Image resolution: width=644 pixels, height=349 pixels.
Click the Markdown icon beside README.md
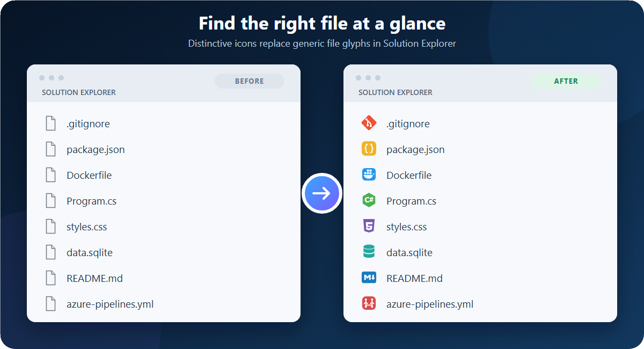tap(369, 278)
